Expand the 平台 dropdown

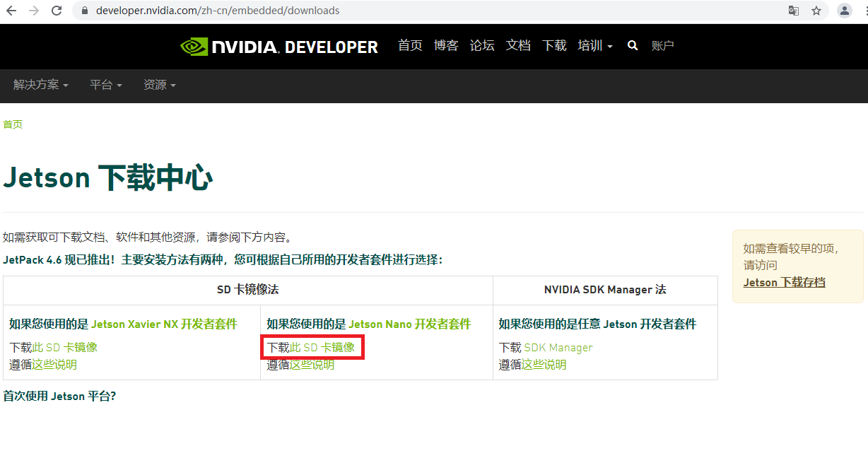point(106,85)
